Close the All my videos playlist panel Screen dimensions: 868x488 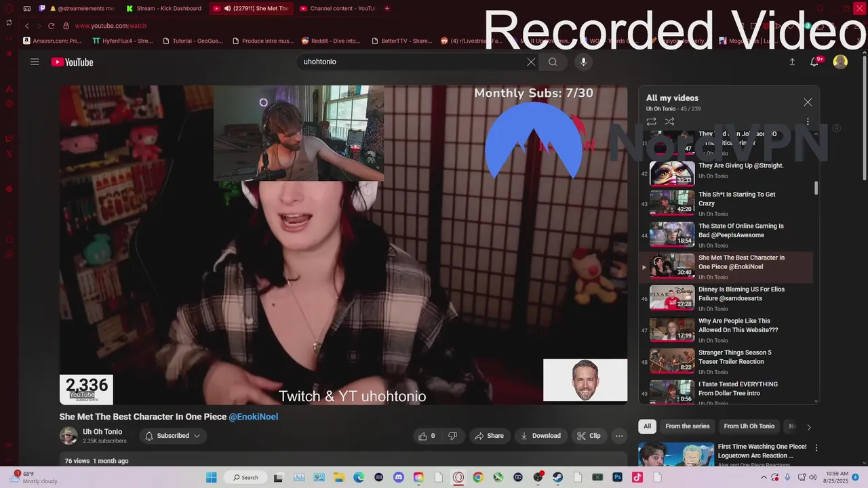pyautogui.click(x=807, y=102)
